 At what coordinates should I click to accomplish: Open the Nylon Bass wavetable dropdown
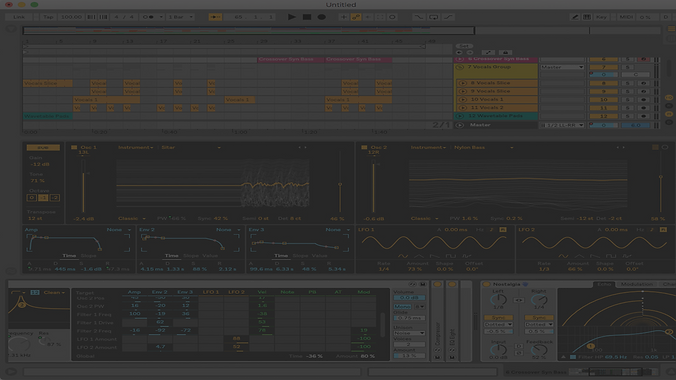pos(483,148)
